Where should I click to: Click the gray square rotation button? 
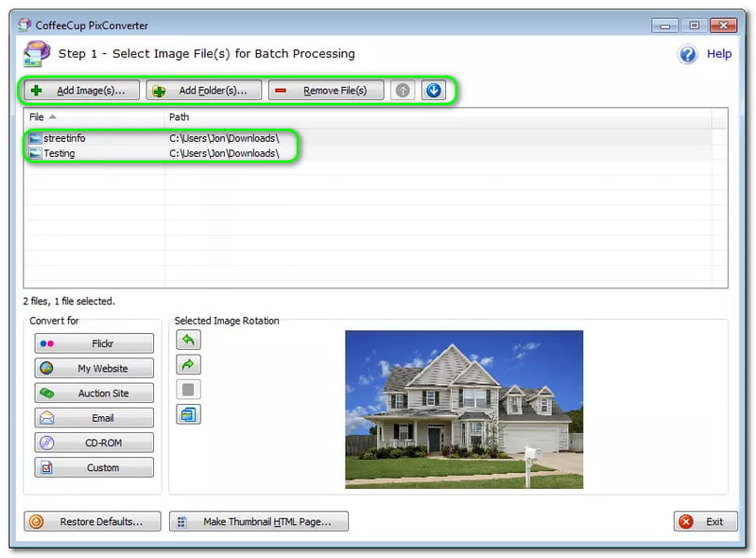(x=188, y=390)
